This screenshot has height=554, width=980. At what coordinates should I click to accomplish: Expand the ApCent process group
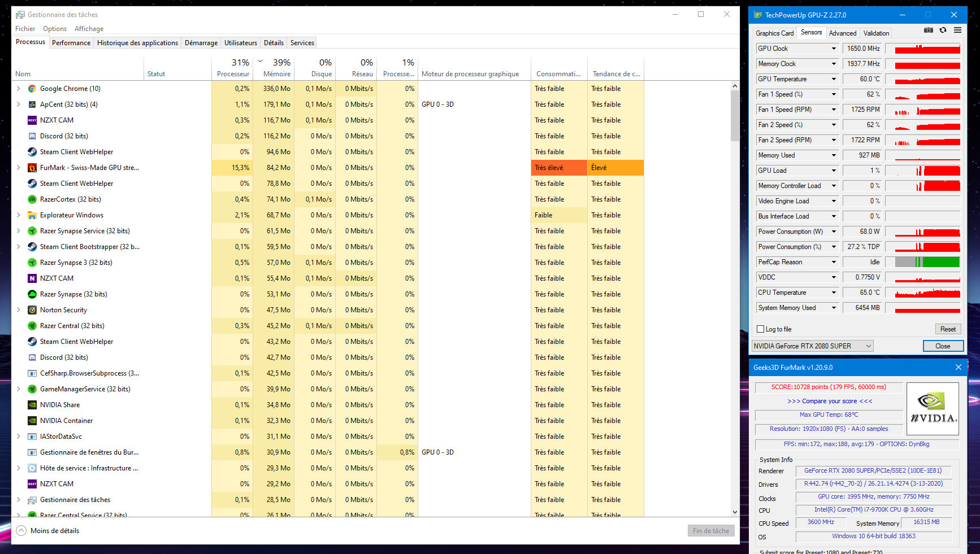(x=19, y=104)
